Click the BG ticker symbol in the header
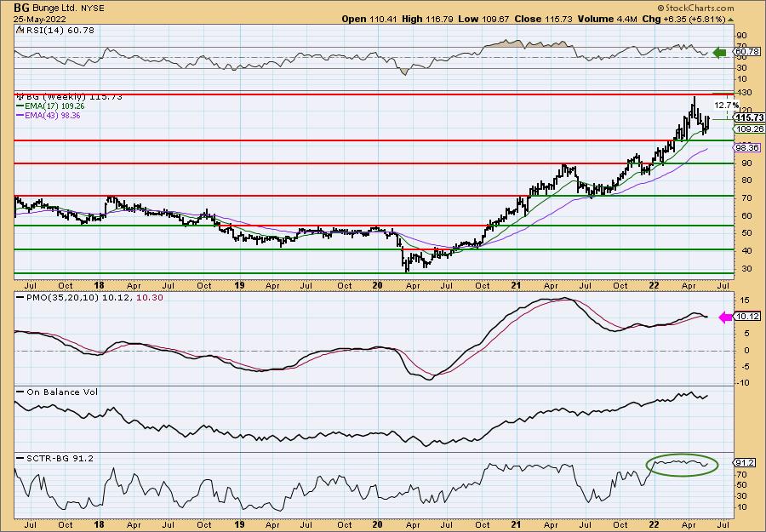The height and width of the screenshot is (532, 766). pyautogui.click(x=21, y=8)
